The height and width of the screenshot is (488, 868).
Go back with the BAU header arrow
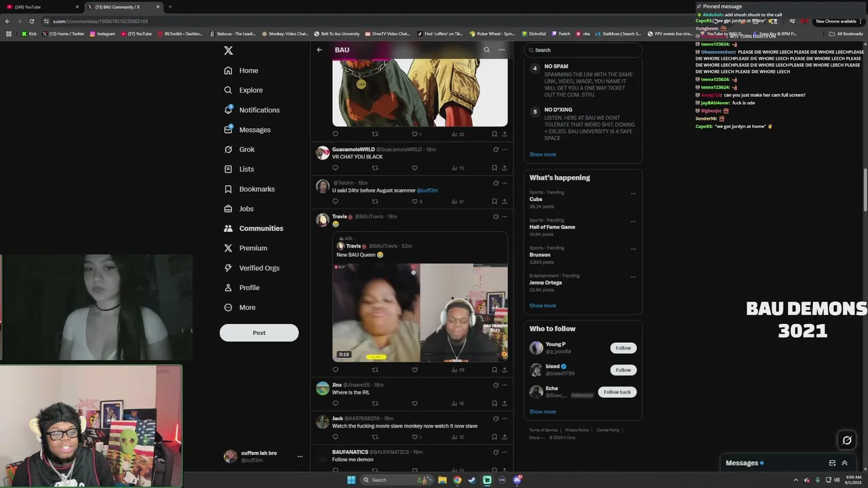click(319, 49)
